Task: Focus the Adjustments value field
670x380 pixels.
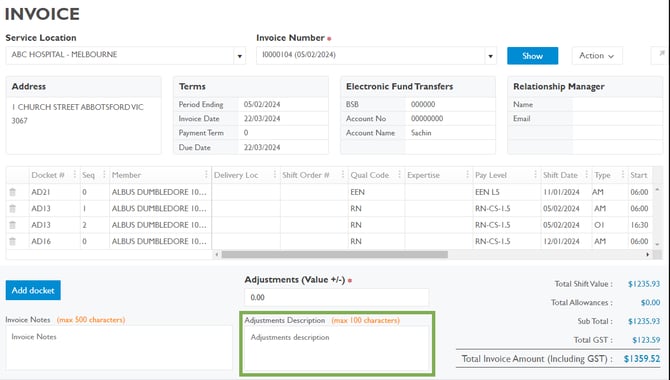Action: pos(337,297)
